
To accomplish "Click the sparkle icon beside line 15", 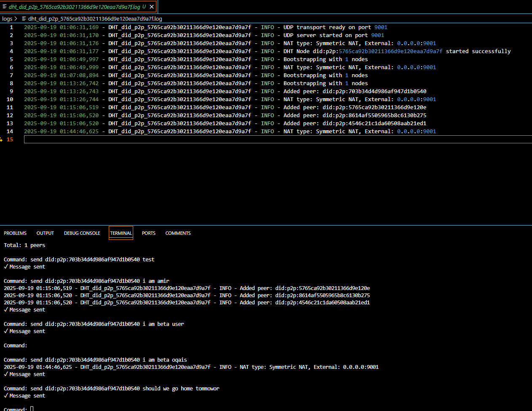I will point(2,140).
